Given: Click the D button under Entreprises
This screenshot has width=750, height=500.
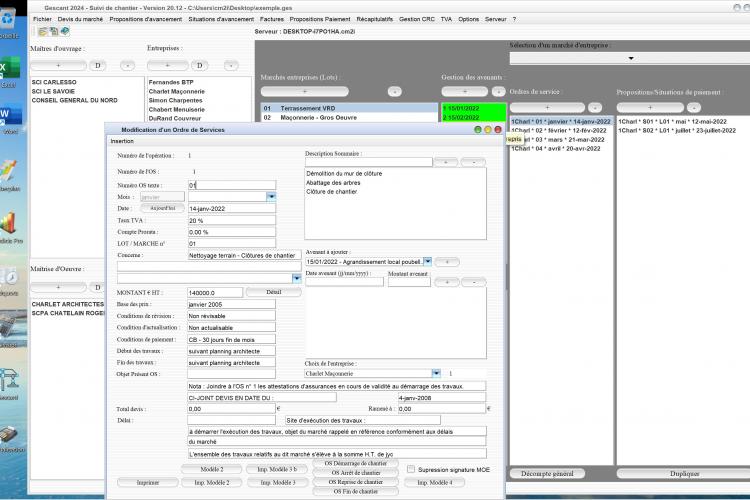Looking at the screenshot, I should click(x=199, y=66).
